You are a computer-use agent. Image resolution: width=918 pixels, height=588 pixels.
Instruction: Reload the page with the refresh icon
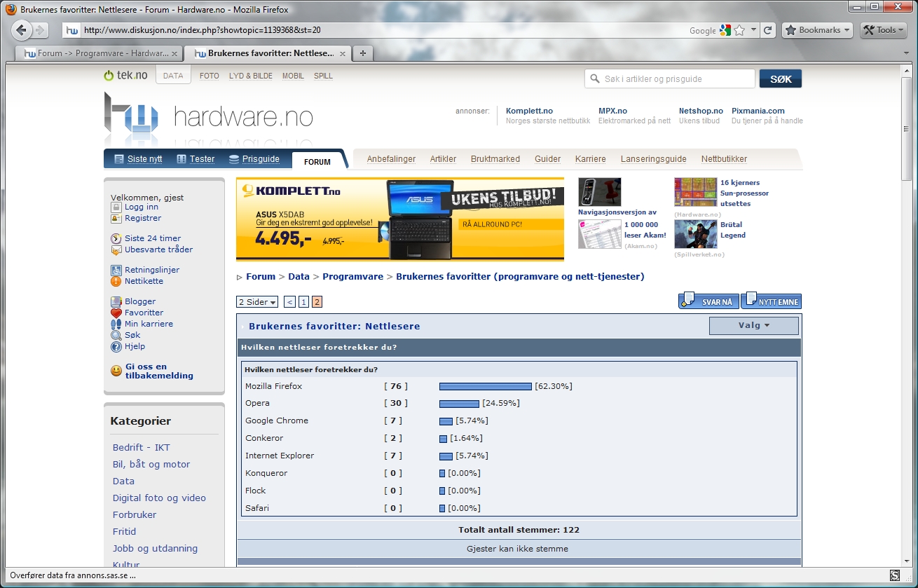[x=768, y=30]
